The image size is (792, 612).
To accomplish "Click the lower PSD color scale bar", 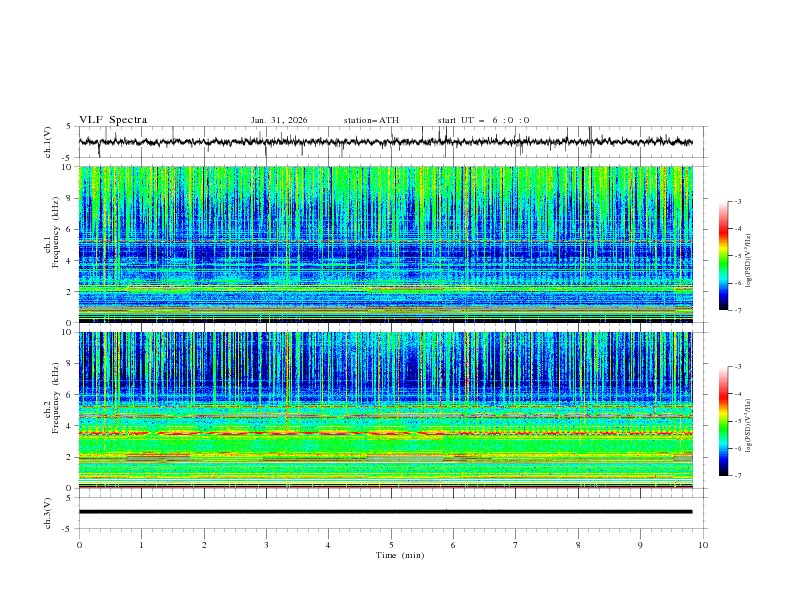I will tap(723, 421).
